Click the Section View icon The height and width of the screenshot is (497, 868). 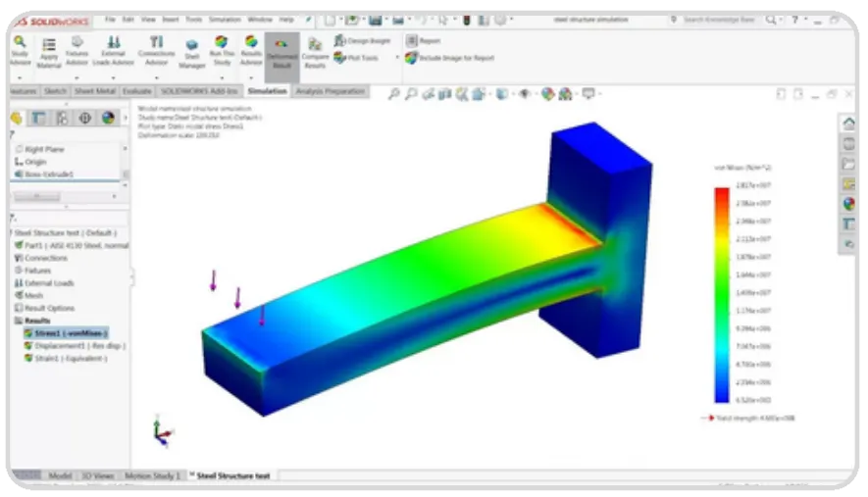click(444, 94)
